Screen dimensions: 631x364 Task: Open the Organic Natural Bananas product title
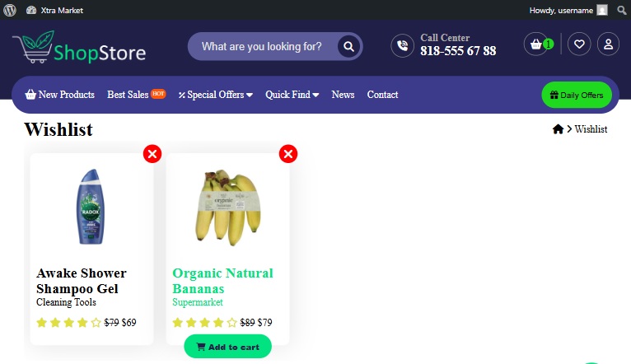222,281
